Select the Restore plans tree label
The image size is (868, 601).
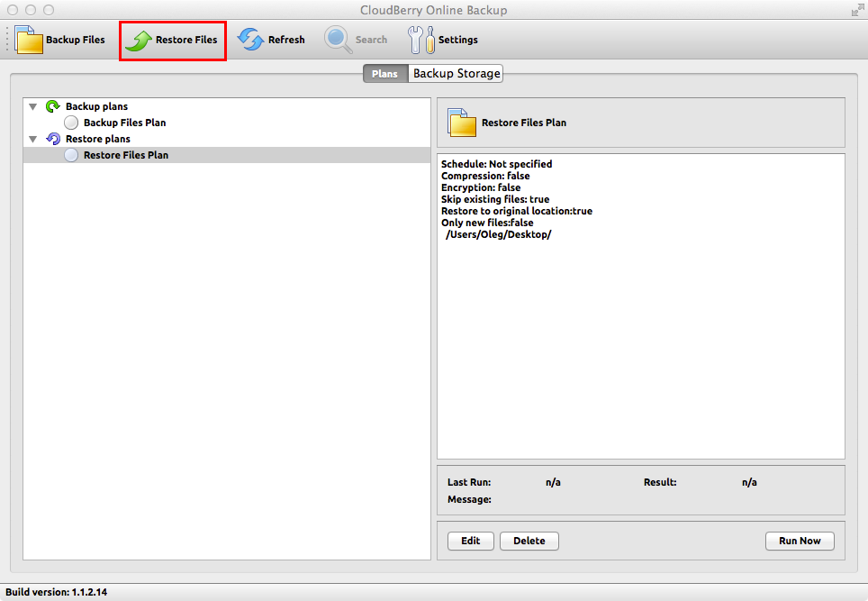point(98,139)
